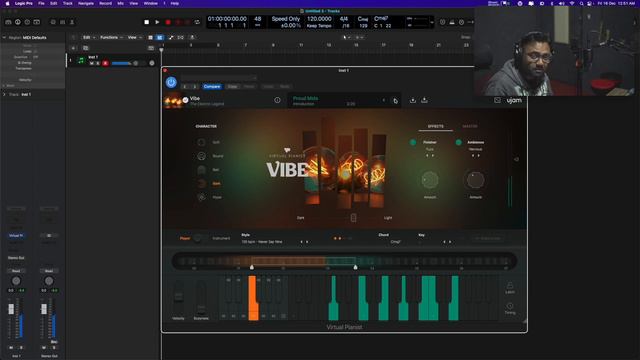Toggle the blue plugin power button
640x360 pixels.
point(171,82)
